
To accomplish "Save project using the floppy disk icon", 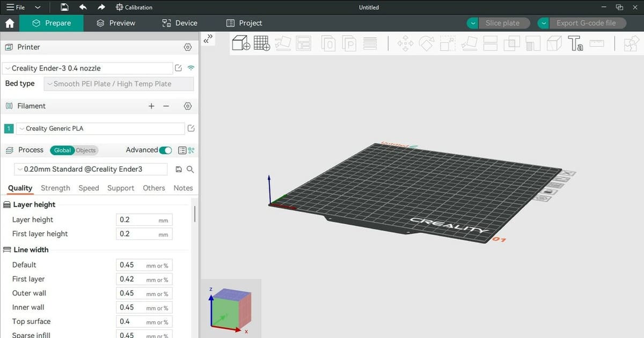I will click(64, 8).
